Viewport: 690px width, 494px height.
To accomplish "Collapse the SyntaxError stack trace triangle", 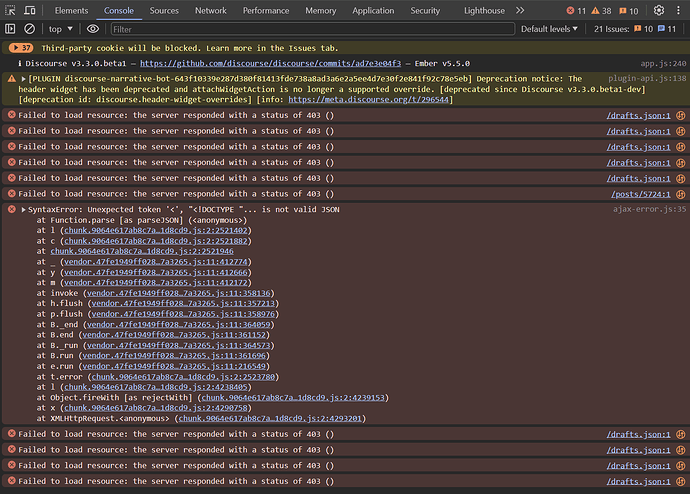I will tap(23, 210).
